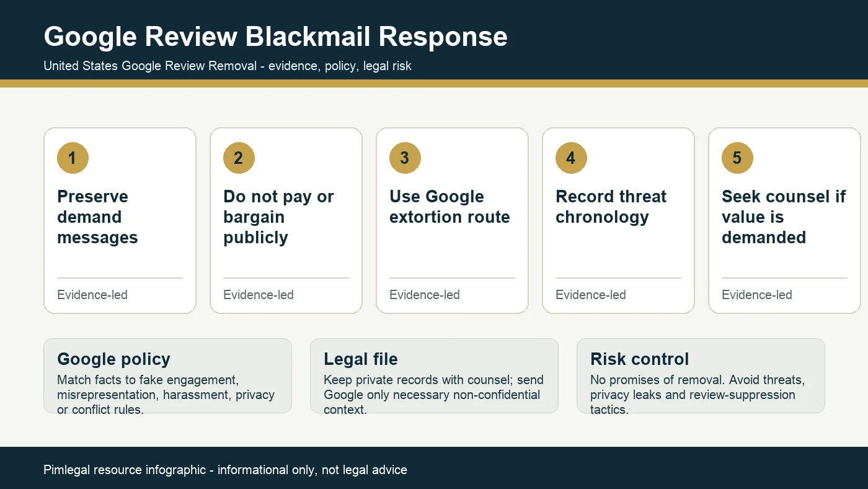Click the gold number 1 badge
This screenshot has width=868, height=489.
click(x=73, y=158)
